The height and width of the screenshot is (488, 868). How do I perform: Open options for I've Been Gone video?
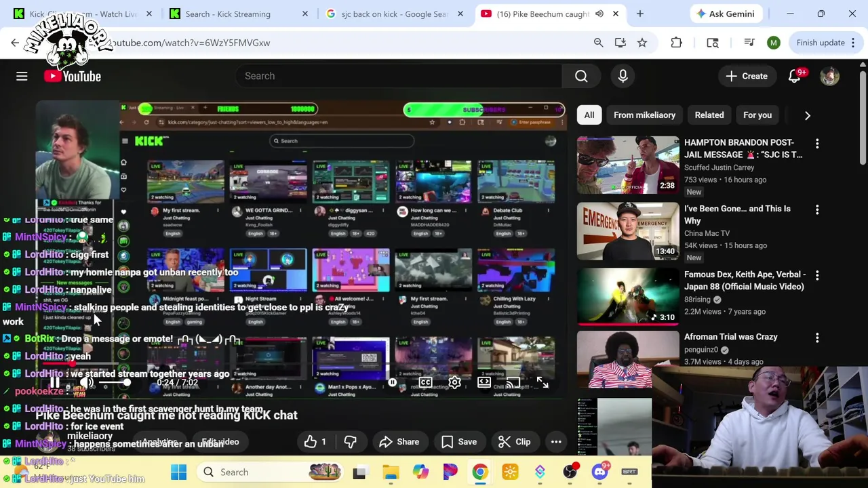817,210
